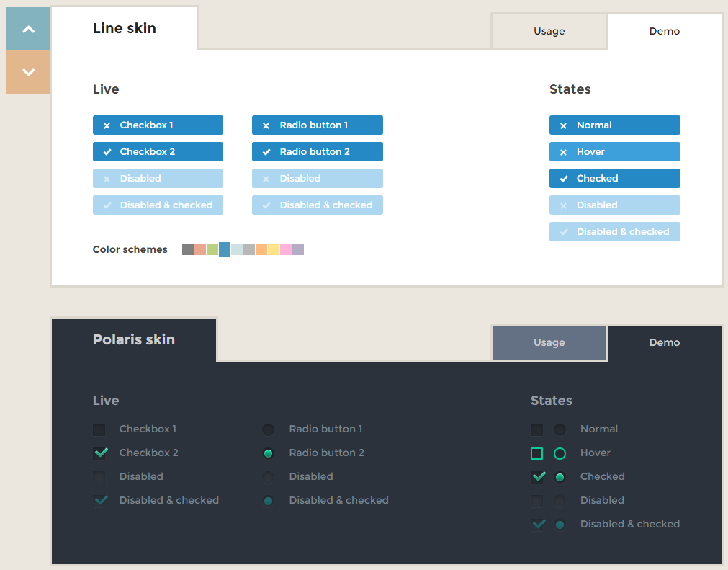Click Line States Disabled & checked item
Image resolution: width=728 pixels, height=570 pixels.
615,231
